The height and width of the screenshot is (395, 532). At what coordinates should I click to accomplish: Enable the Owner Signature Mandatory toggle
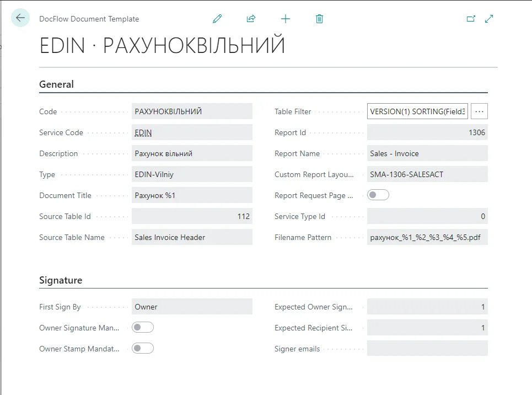pyautogui.click(x=143, y=328)
